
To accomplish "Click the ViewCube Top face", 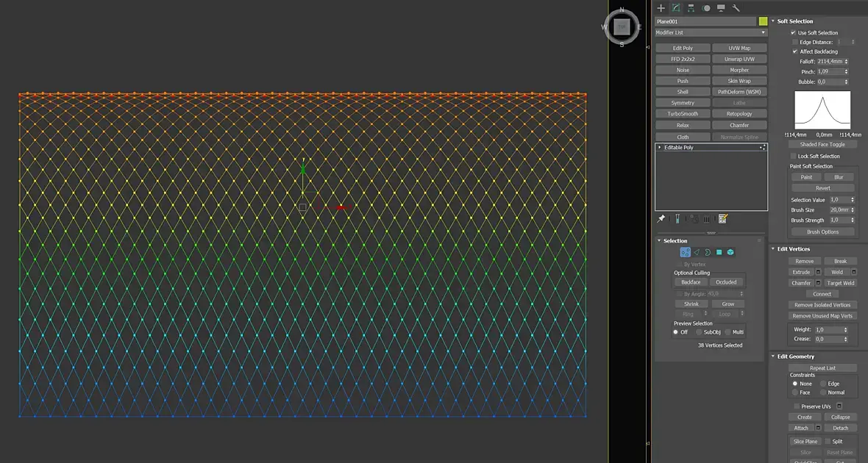I will [x=622, y=26].
